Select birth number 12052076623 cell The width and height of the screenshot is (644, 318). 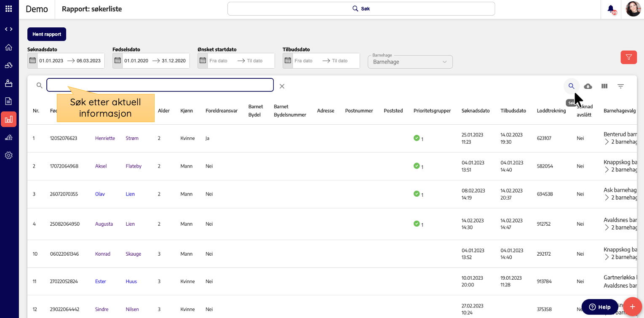(64, 138)
